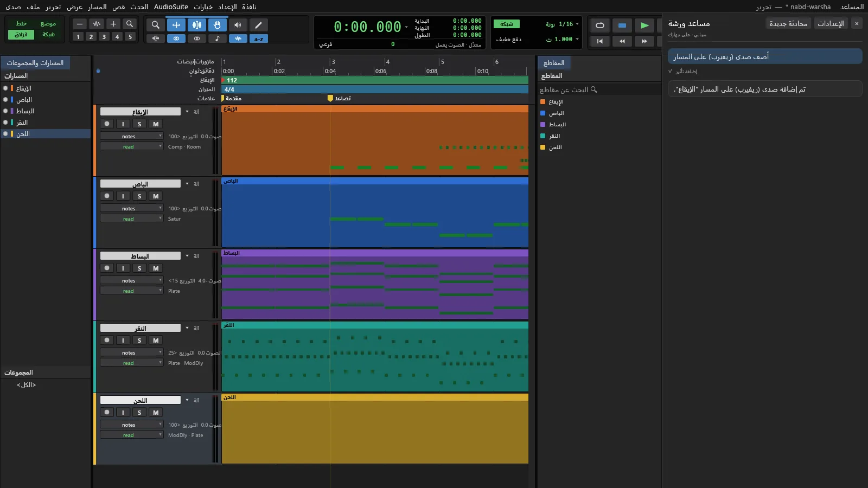This screenshot has width=868, height=488.
Task: Select the trim tool icon
Action: [x=176, y=25]
